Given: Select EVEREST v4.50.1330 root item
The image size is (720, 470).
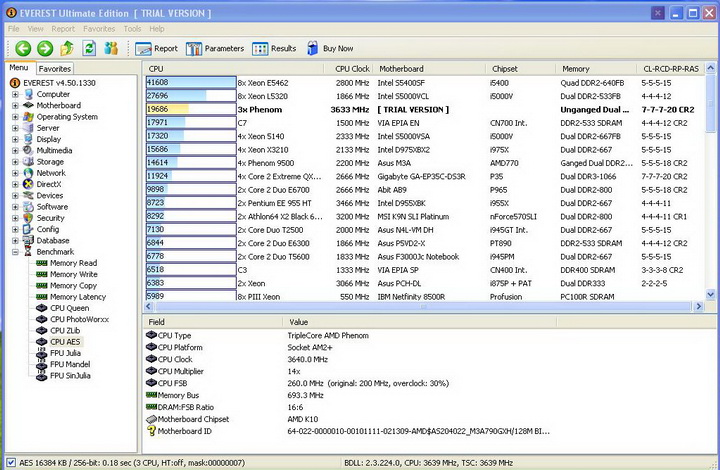Looking at the screenshot, I should coord(59,83).
